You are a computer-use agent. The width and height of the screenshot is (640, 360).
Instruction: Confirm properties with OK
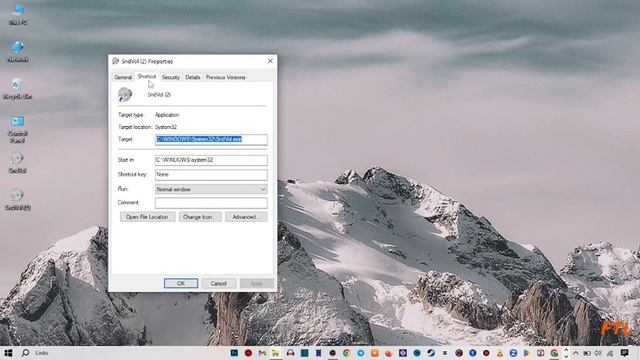pyautogui.click(x=181, y=283)
